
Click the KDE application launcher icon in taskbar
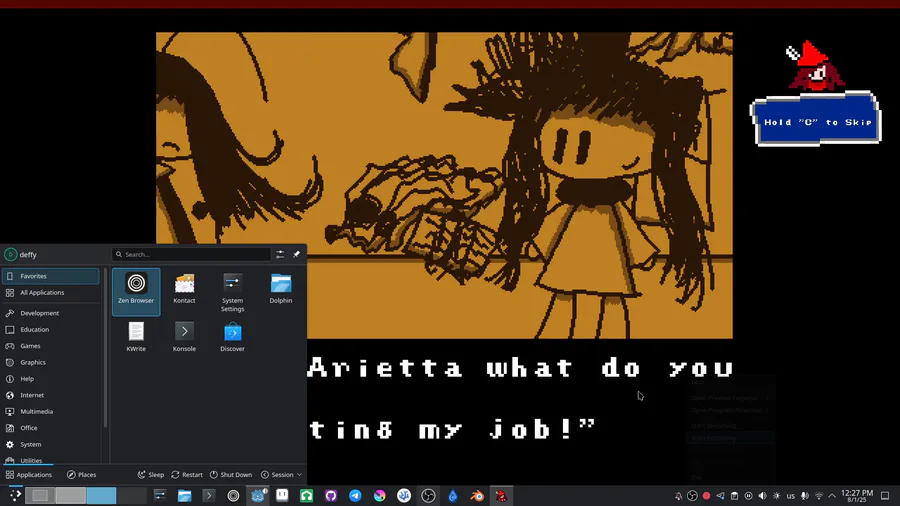pos(15,495)
